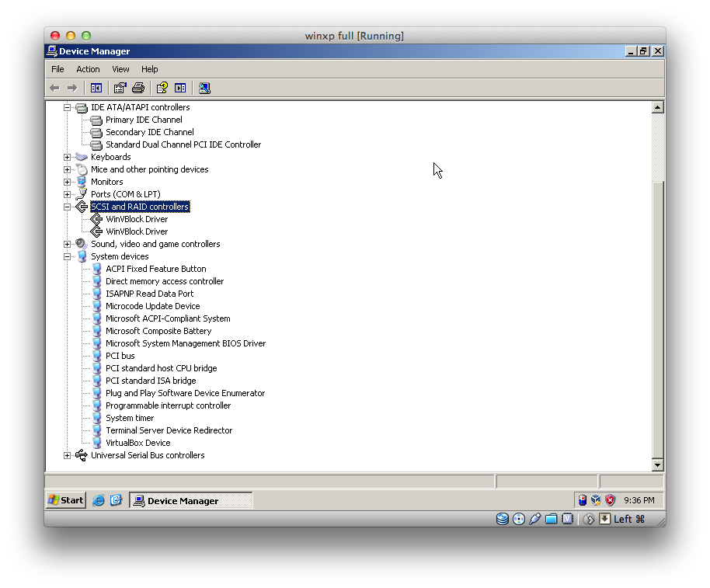This screenshot has height=588, width=710.
Task: Select PCI standard host CPU bridge
Action: [x=162, y=368]
